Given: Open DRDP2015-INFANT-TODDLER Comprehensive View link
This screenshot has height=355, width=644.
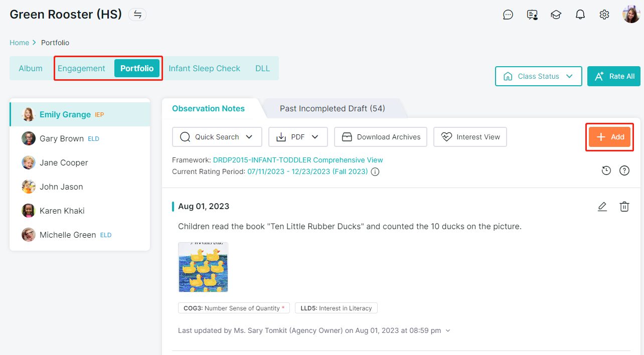Looking at the screenshot, I should coord(298,160).
